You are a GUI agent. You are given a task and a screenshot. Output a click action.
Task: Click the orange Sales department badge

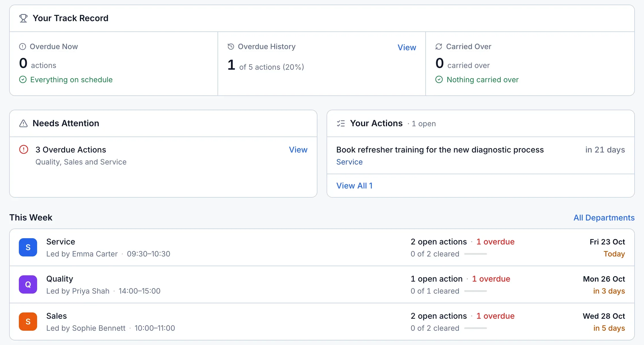pos(28,322)
